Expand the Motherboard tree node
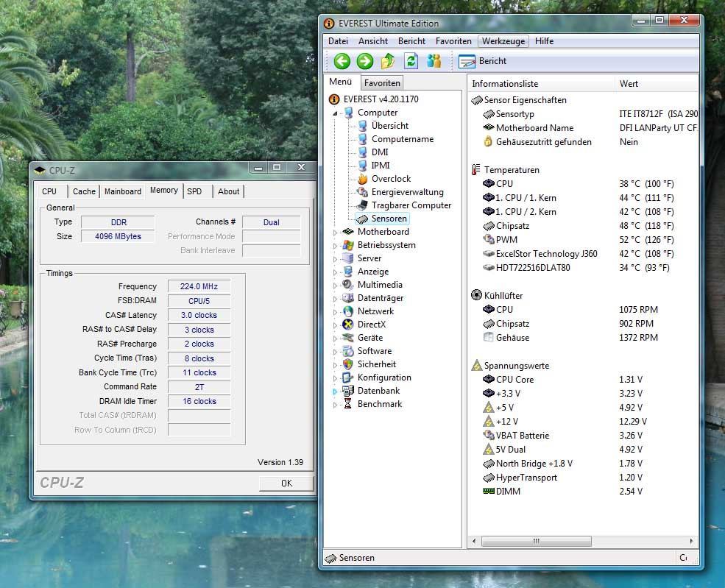Image resolution: width=725 pixels, height=588 pixels. [x=335, y=233]
